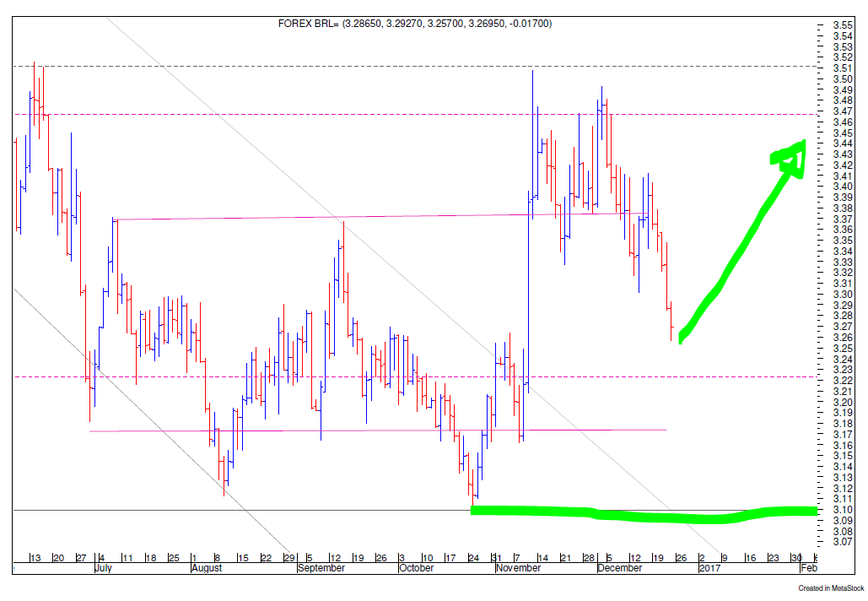
Task: Select the 3.47 price axis label
Action: click(843, 111)
